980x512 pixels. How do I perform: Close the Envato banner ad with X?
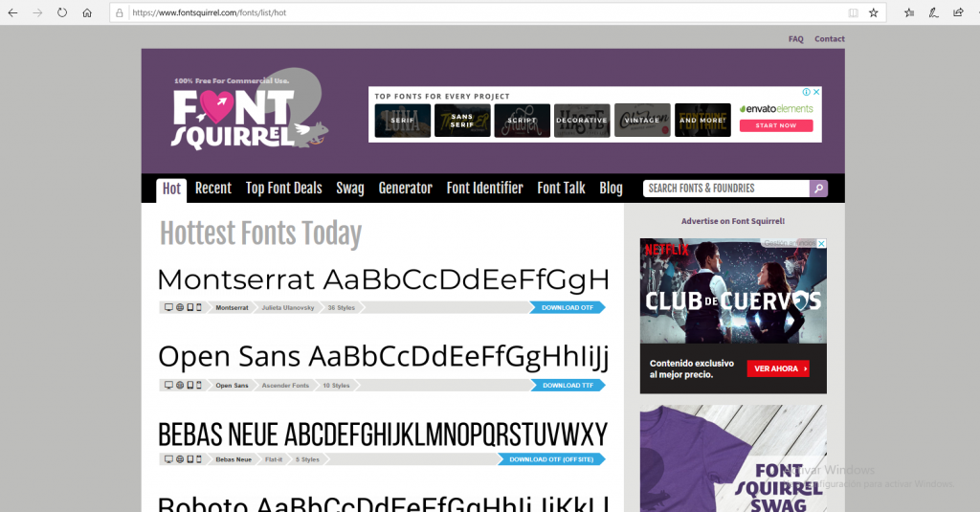click(x=816, y=92)
